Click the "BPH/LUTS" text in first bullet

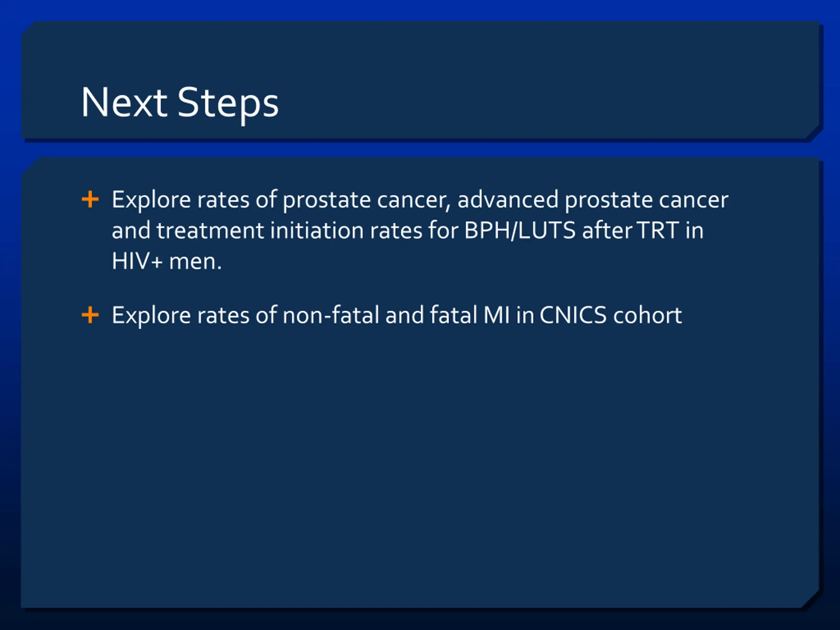coord(520,231)
